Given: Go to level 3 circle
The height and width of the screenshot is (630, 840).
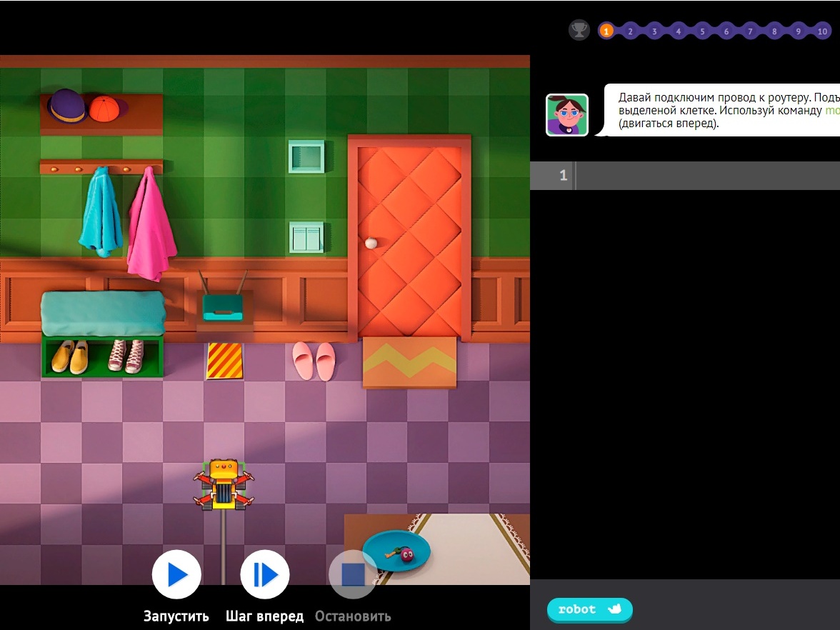Looking at the screenshot, I should click(654, 31).
